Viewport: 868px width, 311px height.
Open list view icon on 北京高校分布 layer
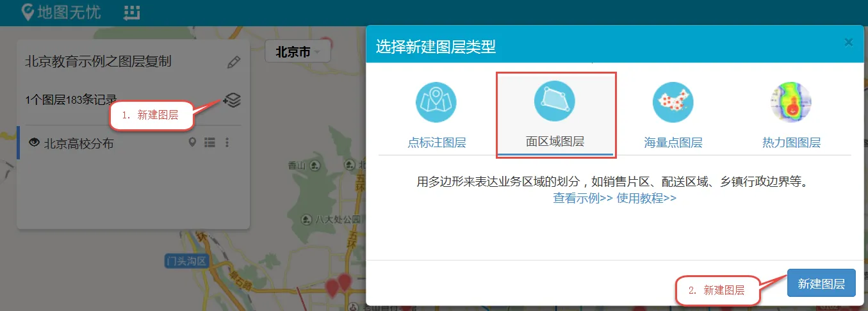209,143
